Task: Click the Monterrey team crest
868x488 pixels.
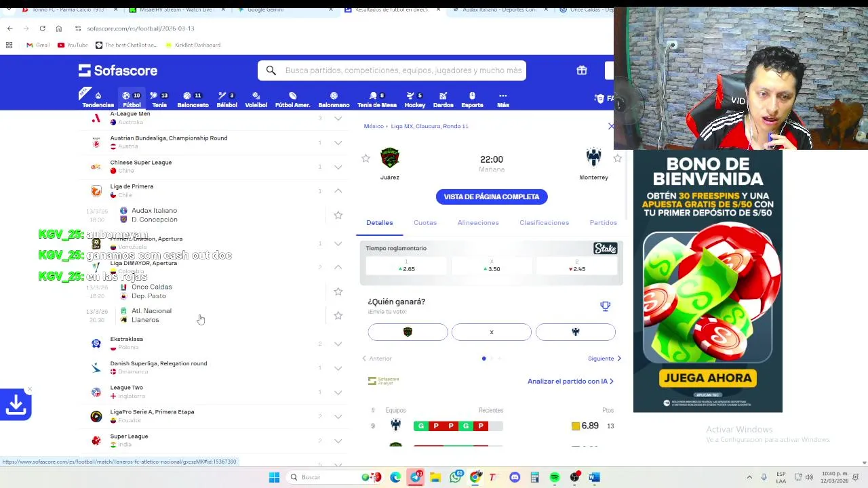Action: 593,158
